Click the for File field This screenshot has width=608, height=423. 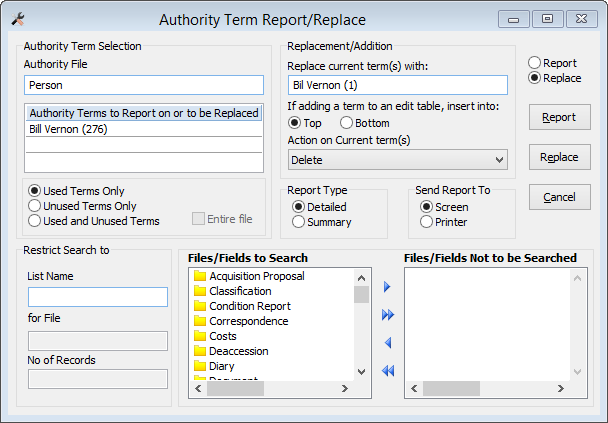pyautogui.click(x=98, y=341)
